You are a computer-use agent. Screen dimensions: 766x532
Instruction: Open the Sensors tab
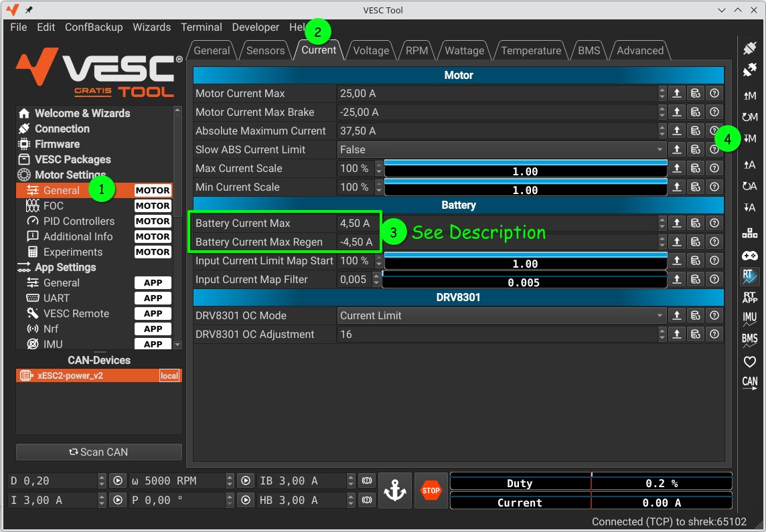[x=265, y=50]
